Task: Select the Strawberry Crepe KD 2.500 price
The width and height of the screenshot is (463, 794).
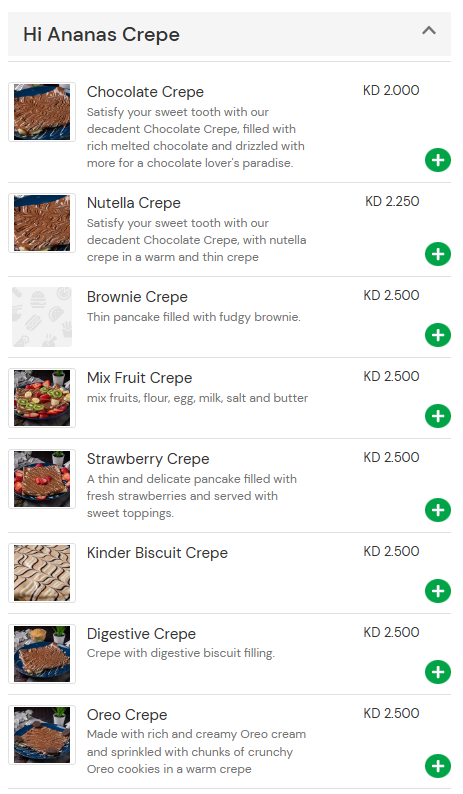Action: (391, 457)
